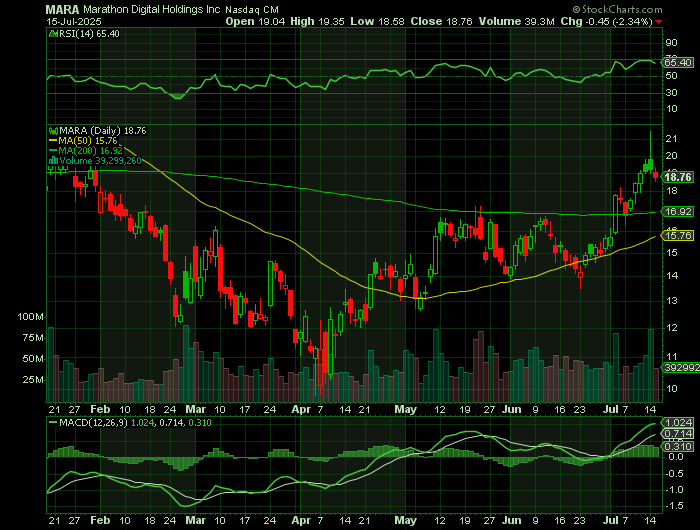Click the 11 price axis label
Viewport: 700px width, 530px height.
671,357
